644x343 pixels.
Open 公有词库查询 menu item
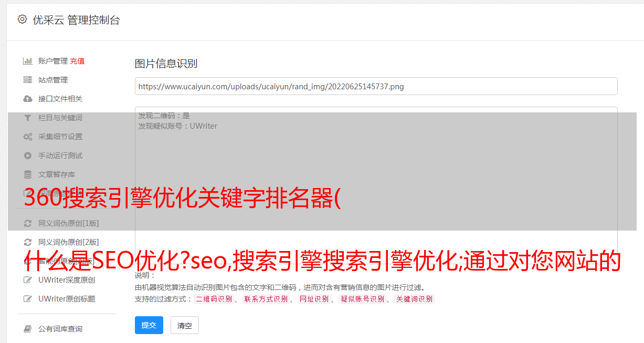click(x=60, y=329)
